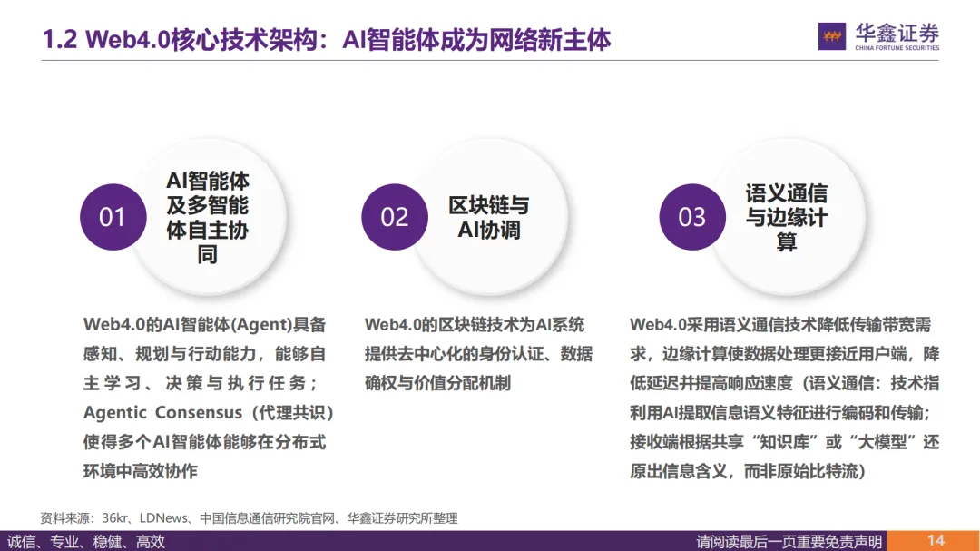Click the line 确权与价值分配机制
This screenshot has width=980, height=551.
point(437,383)
